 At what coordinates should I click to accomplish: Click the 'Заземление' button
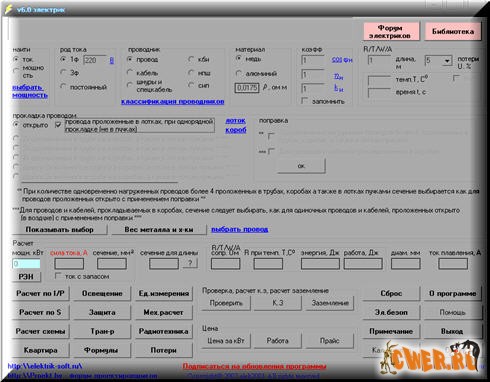[330, 303]
